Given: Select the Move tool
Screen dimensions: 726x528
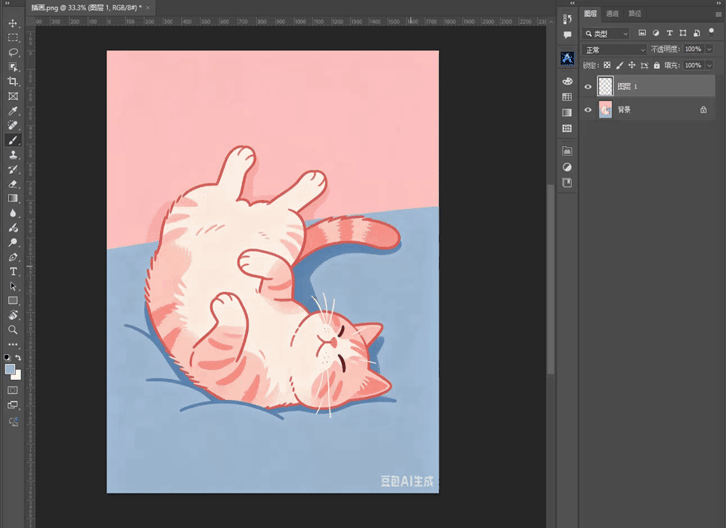Looking at the screenshot, I should point(13,23).
